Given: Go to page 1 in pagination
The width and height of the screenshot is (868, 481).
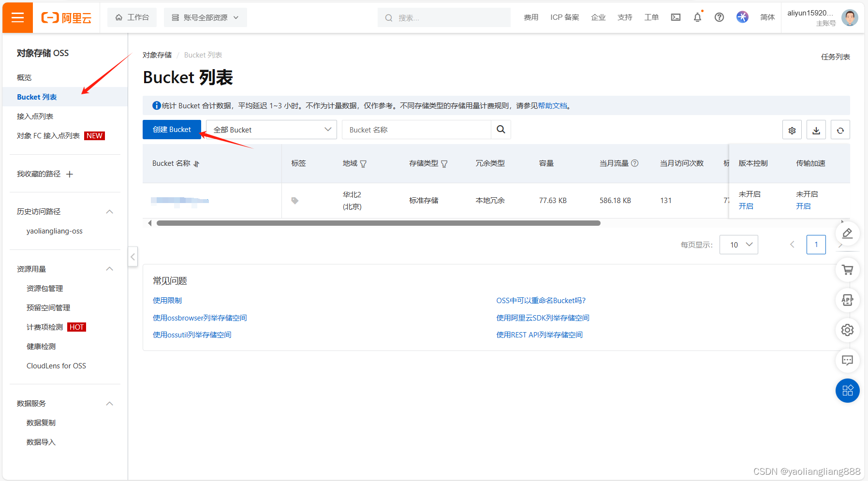Looking at the screenshot, I should (x=816, y=245).
